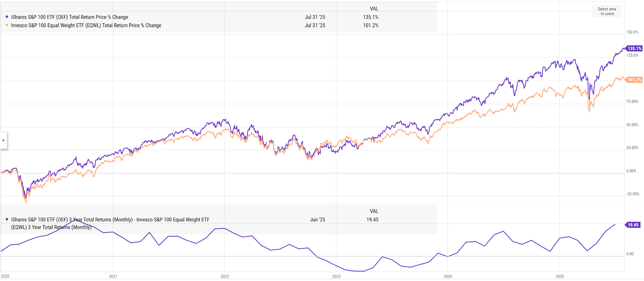Screen dimensions: 644x281
Task: Click the orange 101.2% value flag
Action: tap(634, 80)
